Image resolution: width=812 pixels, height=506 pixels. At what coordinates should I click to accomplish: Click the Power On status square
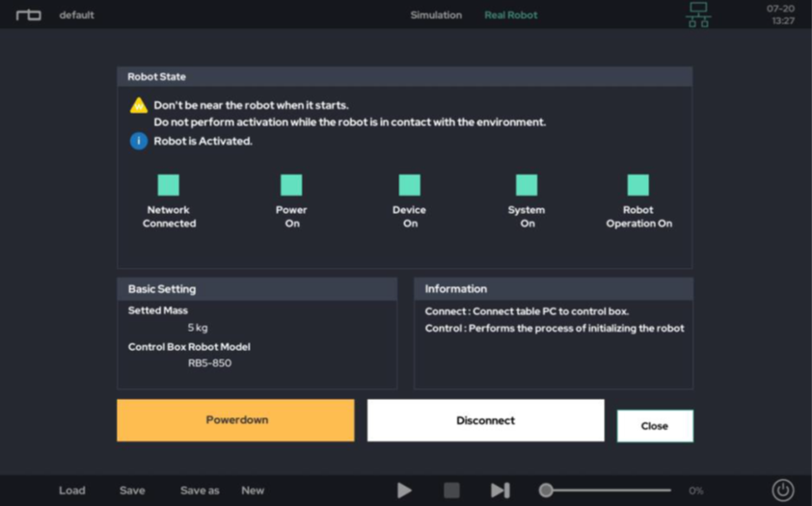[291, 185]
